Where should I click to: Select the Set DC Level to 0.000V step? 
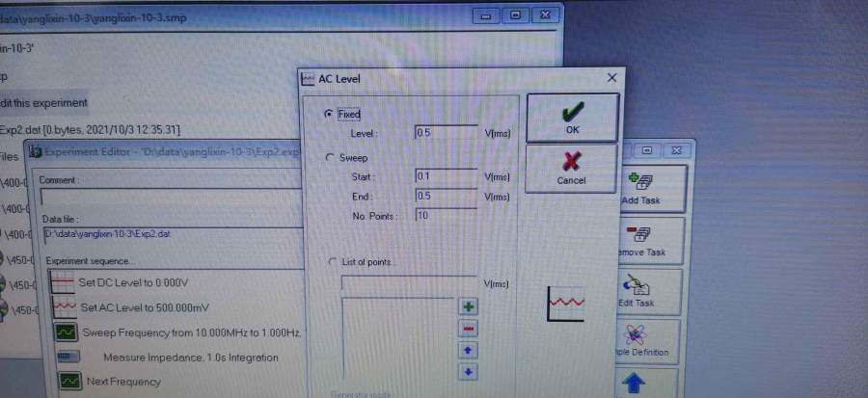[x=133, y=282]
